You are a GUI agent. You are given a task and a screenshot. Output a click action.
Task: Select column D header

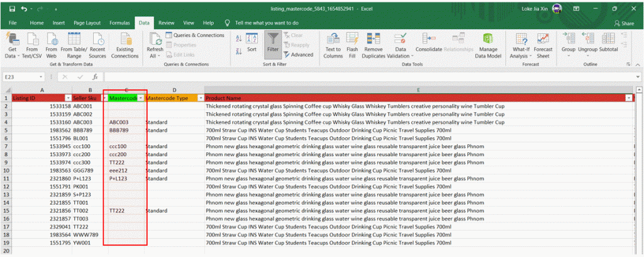(174, 89)
